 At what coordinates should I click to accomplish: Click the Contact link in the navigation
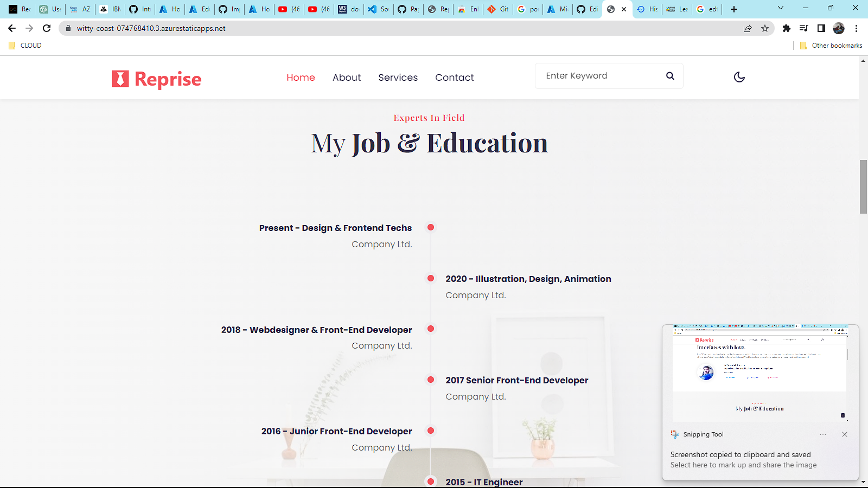coord(454,78)
